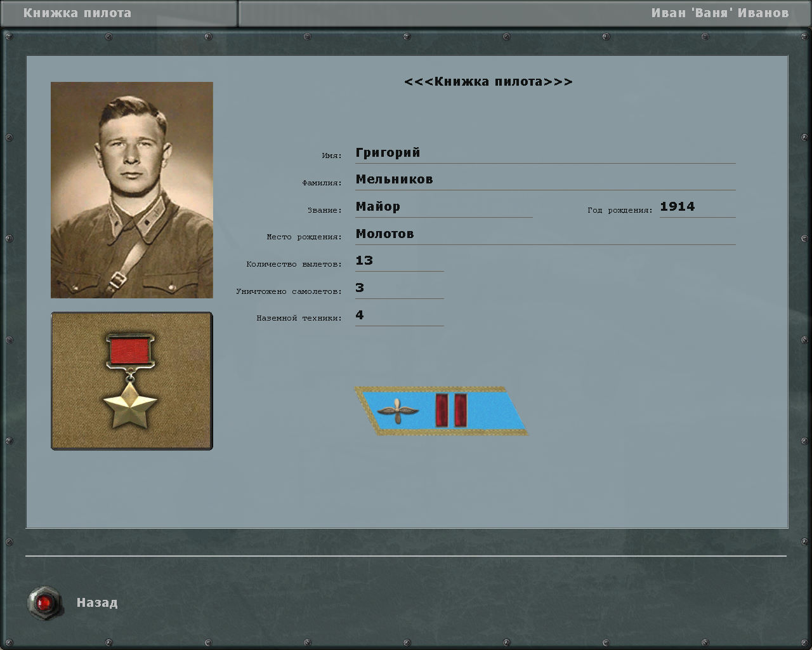Click the surname field Мельников
The height and width of the screenshot is (650, 812).
(546, 180)
